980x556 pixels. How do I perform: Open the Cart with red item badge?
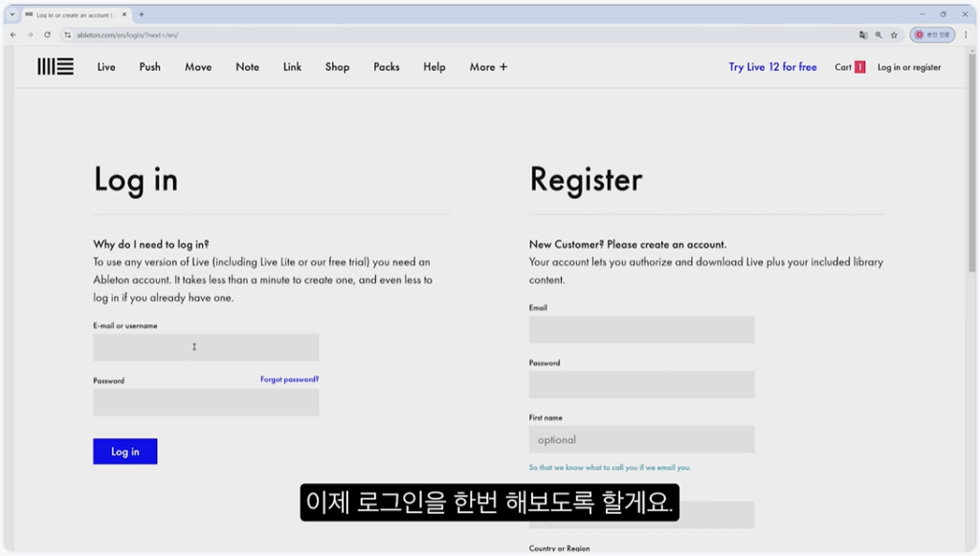pyautogui.click(x=849, y=67)
